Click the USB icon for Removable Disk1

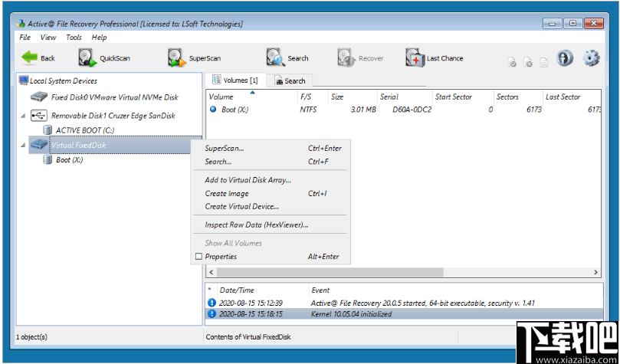click(39, 116)
